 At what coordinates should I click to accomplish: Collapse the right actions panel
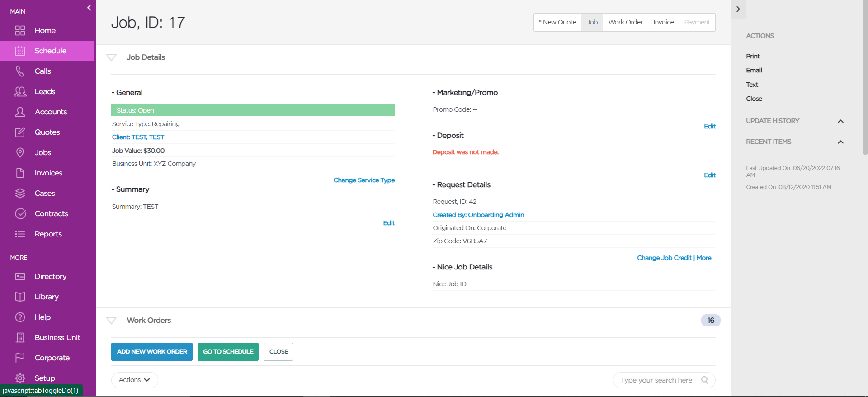point(738,9)
